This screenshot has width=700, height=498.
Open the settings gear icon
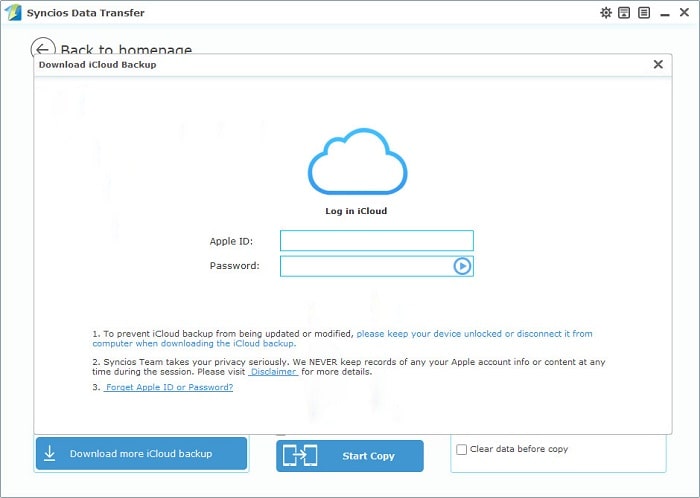[606, 12]
